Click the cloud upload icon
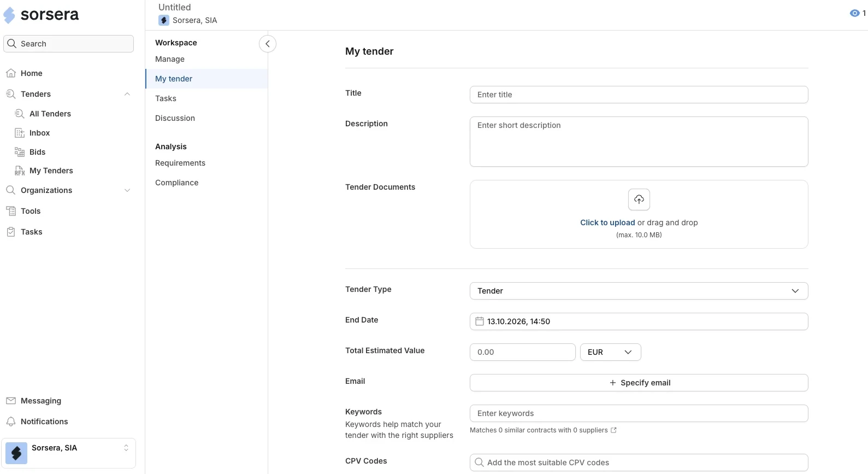Screen dimensions: 868x474 pos(639,200)
